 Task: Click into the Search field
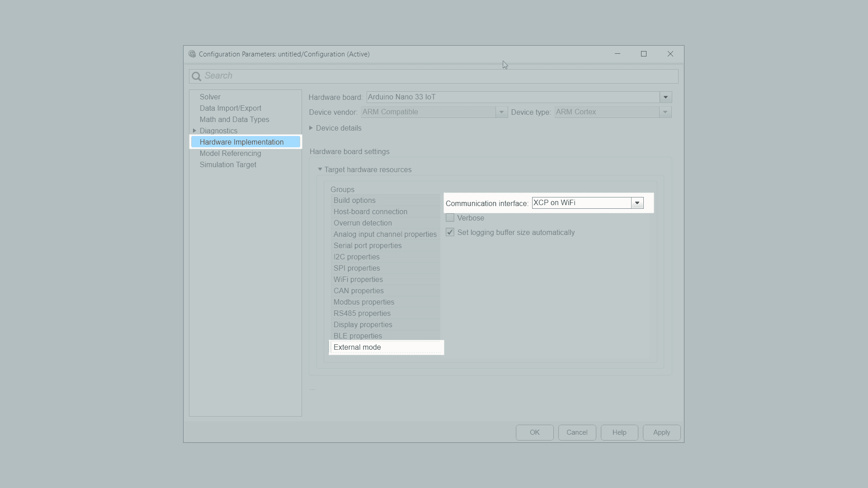[434, 76]
